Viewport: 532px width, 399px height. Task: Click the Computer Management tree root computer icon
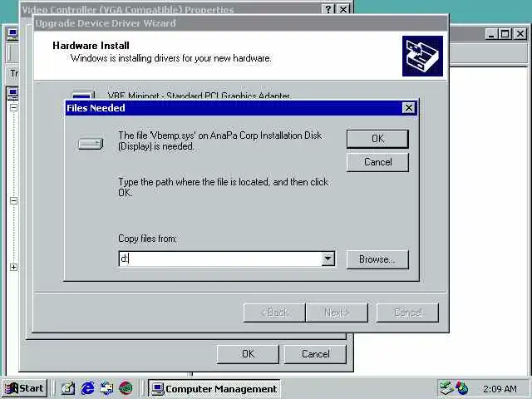[12, 93]
